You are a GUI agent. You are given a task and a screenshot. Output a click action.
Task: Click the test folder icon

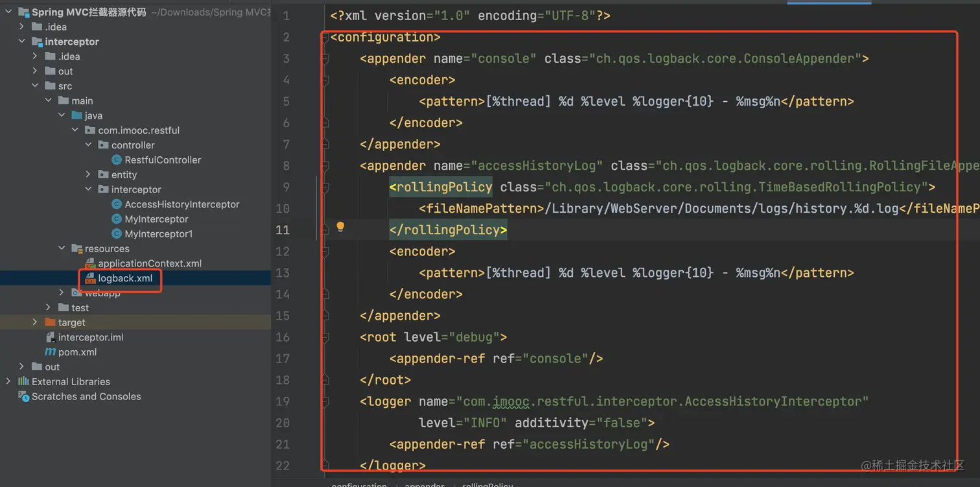63,307
